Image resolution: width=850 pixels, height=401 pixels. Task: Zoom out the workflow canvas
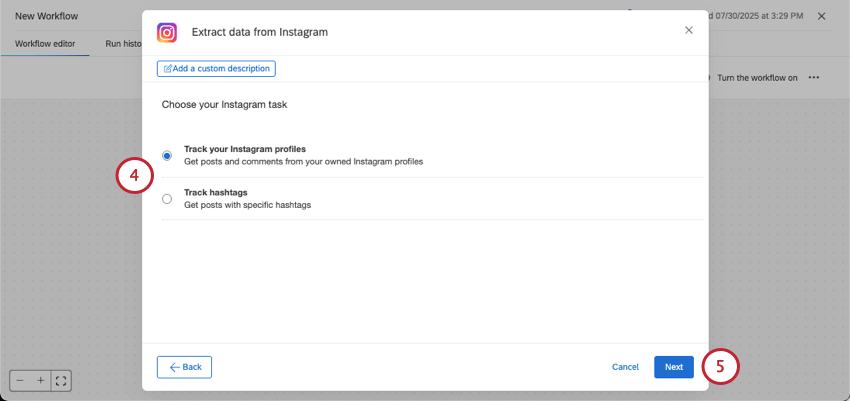(x=22, y=380)
